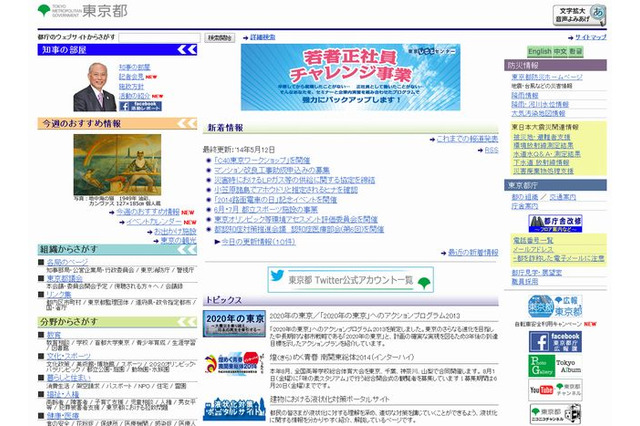Open the C40東京ワークショップ news item
The image size is (640, 426).
pyautogui.click(x=262, y=160)
